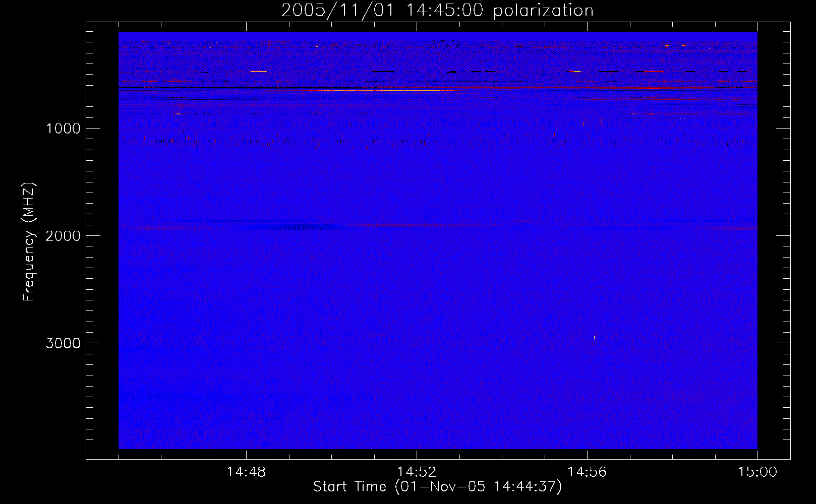Click the 14:48 time tick label

click(x=246, y=472)
